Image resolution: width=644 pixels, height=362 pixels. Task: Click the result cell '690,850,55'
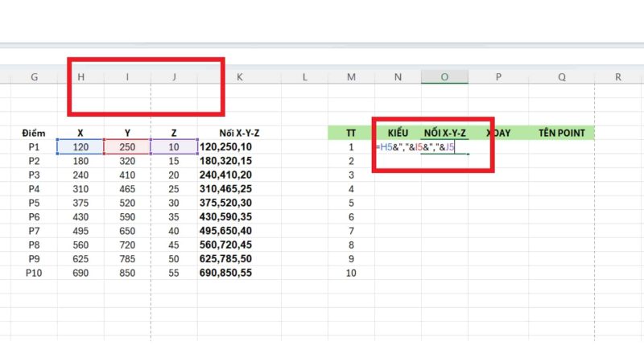click(239, 273)
